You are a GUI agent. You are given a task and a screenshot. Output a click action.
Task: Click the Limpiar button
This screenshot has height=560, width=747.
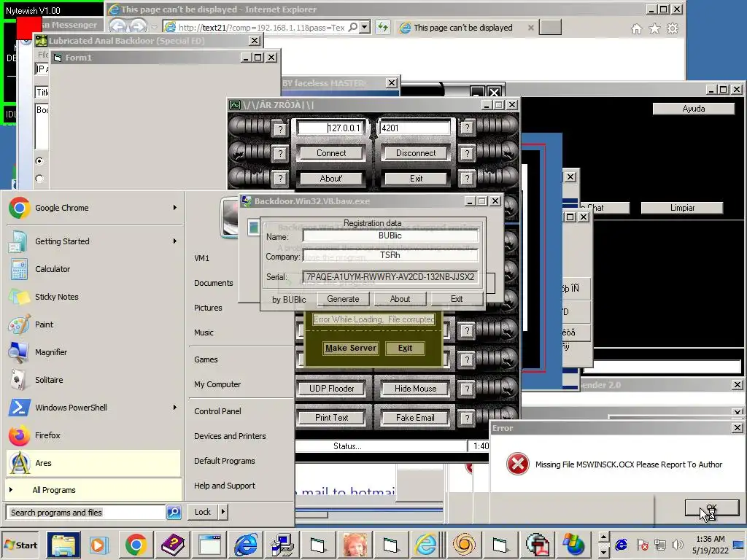(682, 208)
